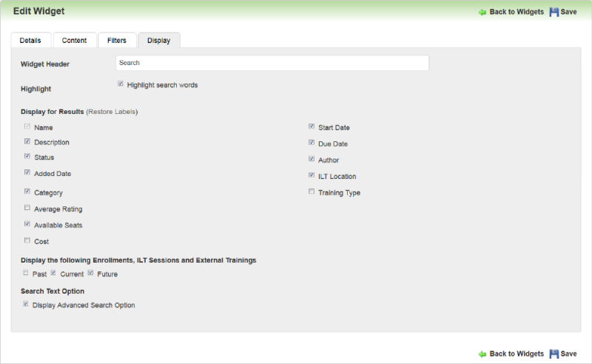592x364 pixels.
Task: Toggle the ILT Location checkbox
Action: click(312, 175)
